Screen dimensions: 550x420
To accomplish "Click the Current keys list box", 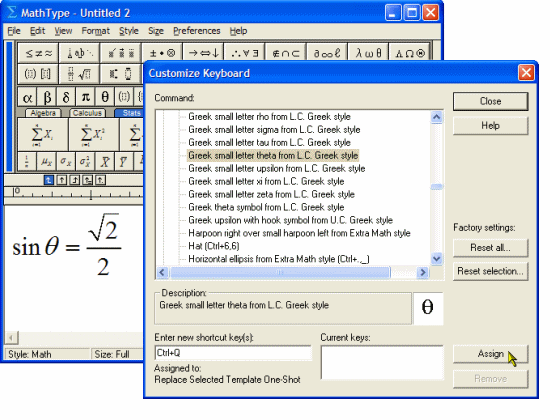I will (382, 362).
